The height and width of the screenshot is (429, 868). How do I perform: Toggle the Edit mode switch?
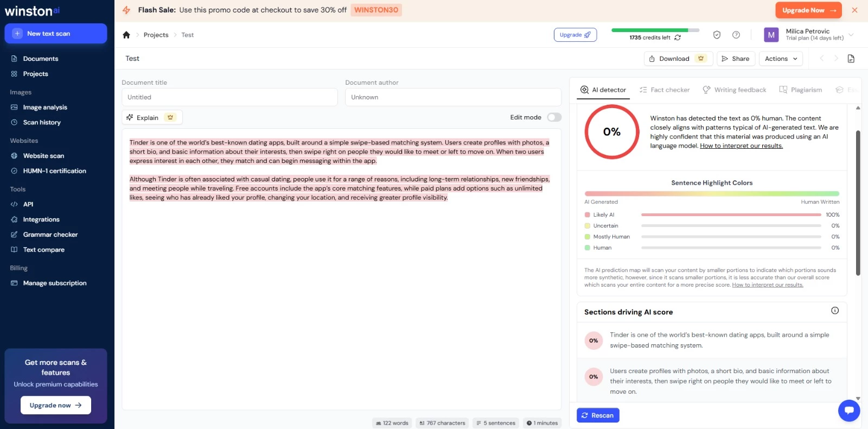pos(554,117)
